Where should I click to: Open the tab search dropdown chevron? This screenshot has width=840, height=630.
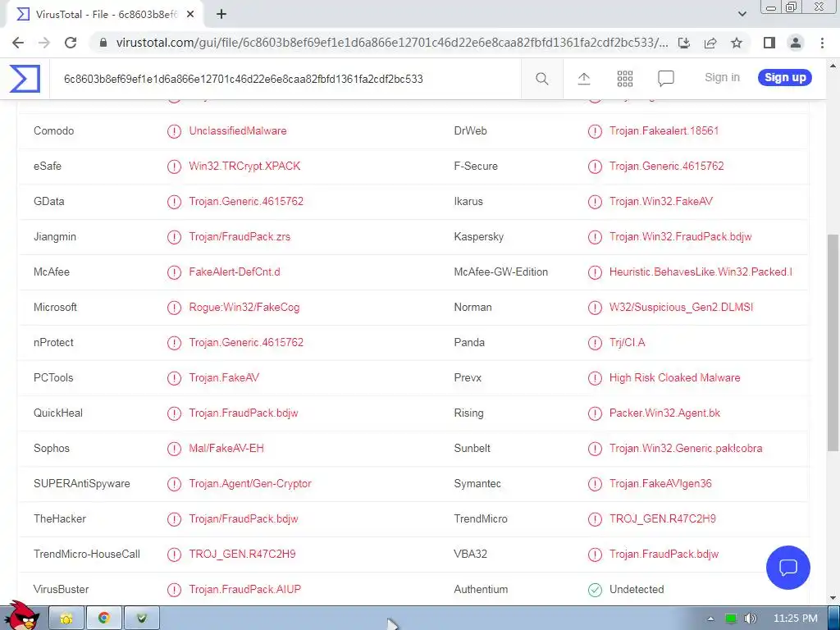point(742,14)
